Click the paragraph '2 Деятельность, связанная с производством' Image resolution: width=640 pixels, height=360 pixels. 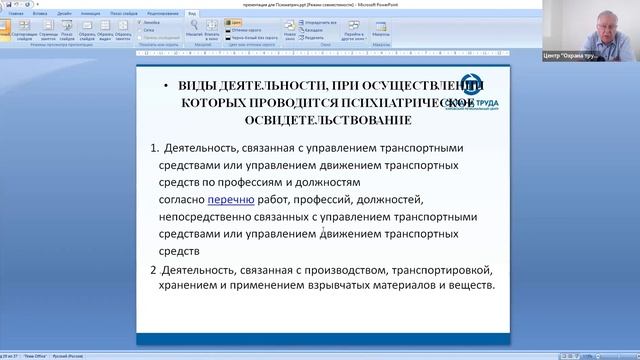coord(322,278)
